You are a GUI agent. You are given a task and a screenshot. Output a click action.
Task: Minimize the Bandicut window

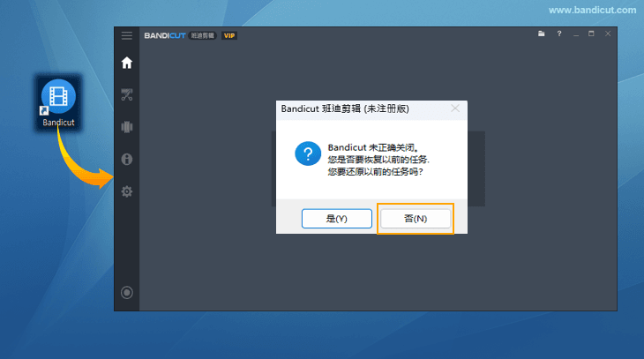(576, 34)
